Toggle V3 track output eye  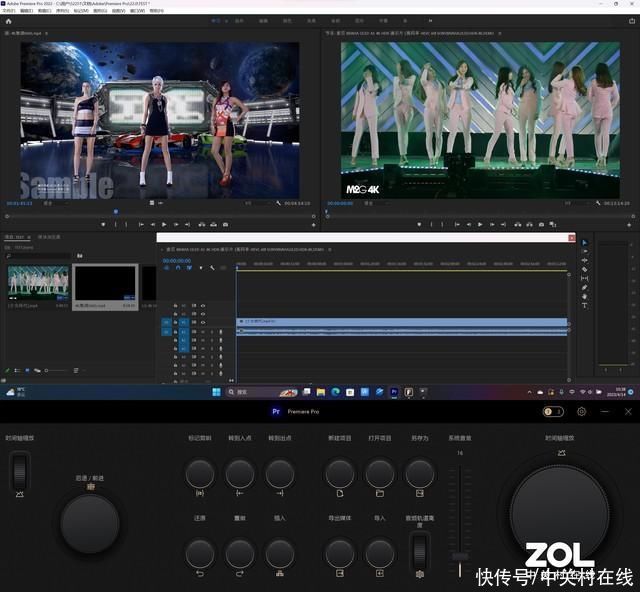[x=203, y=305]
